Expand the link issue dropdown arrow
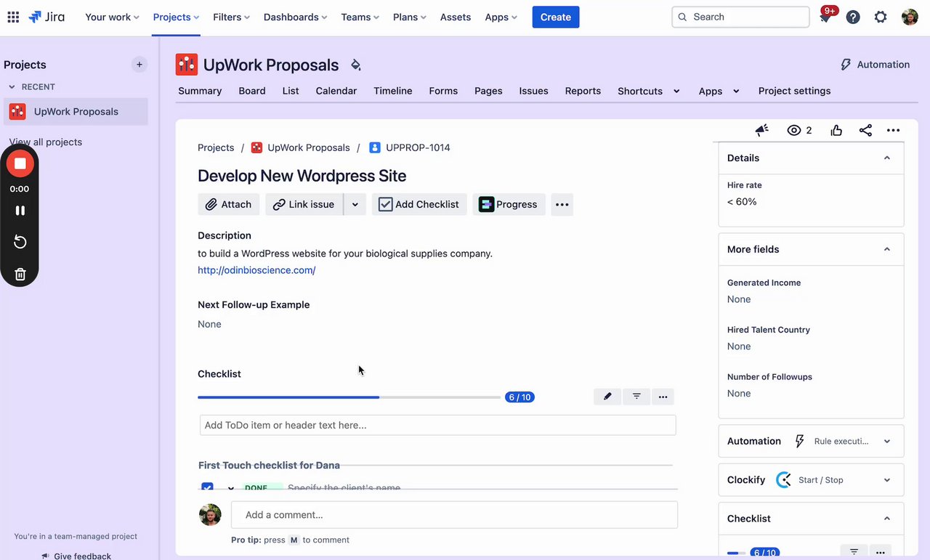 (355, 204)
